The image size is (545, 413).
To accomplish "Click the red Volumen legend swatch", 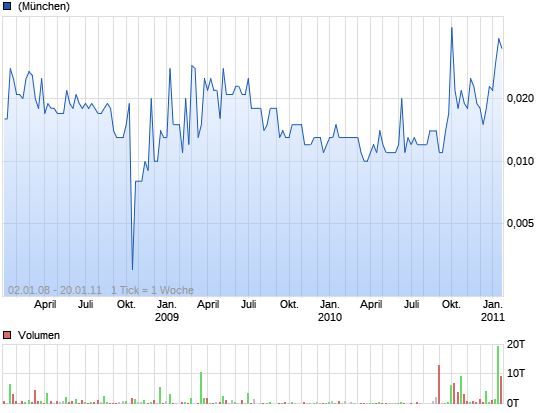I will point(7,335).
